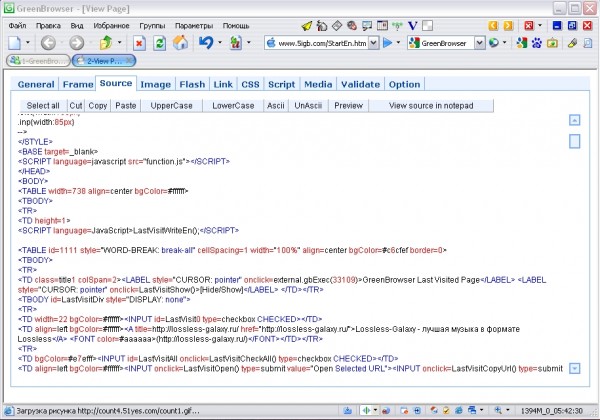
Task: Click the New page icon in toolbar
Action: (x=15, y=43)
